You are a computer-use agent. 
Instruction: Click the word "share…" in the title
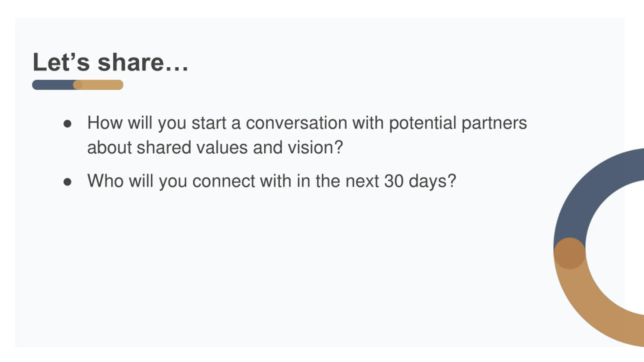143,62
